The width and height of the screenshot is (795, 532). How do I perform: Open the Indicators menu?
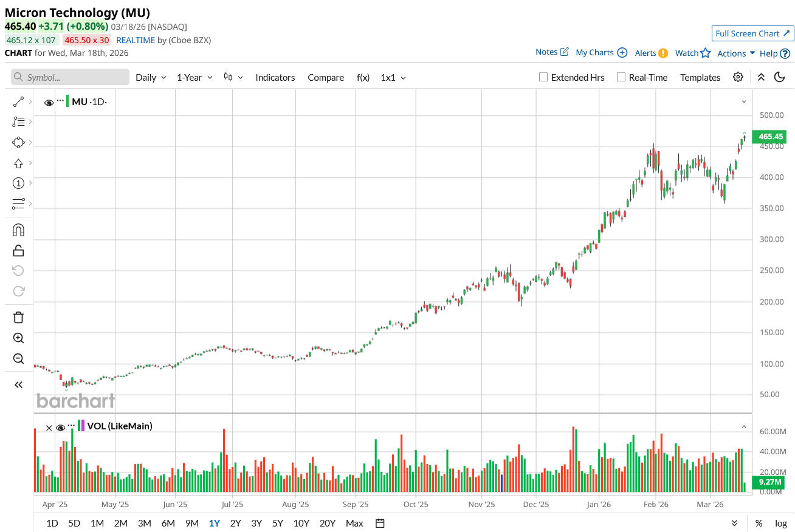coord(275,77)
